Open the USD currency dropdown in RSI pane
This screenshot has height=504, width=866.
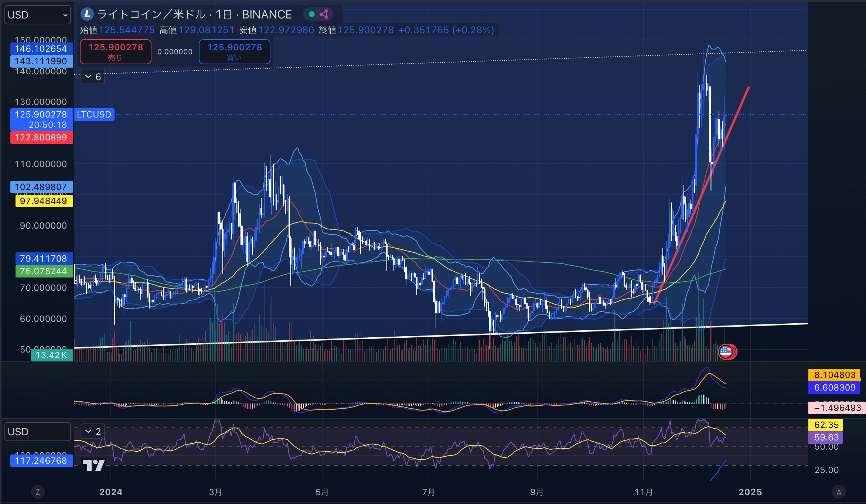click(x=37, y=432)
